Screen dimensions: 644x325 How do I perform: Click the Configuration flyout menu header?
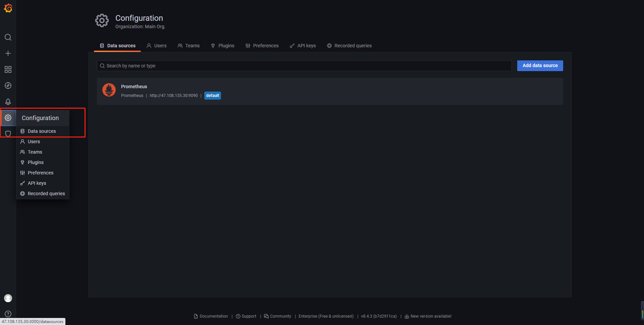43,118
